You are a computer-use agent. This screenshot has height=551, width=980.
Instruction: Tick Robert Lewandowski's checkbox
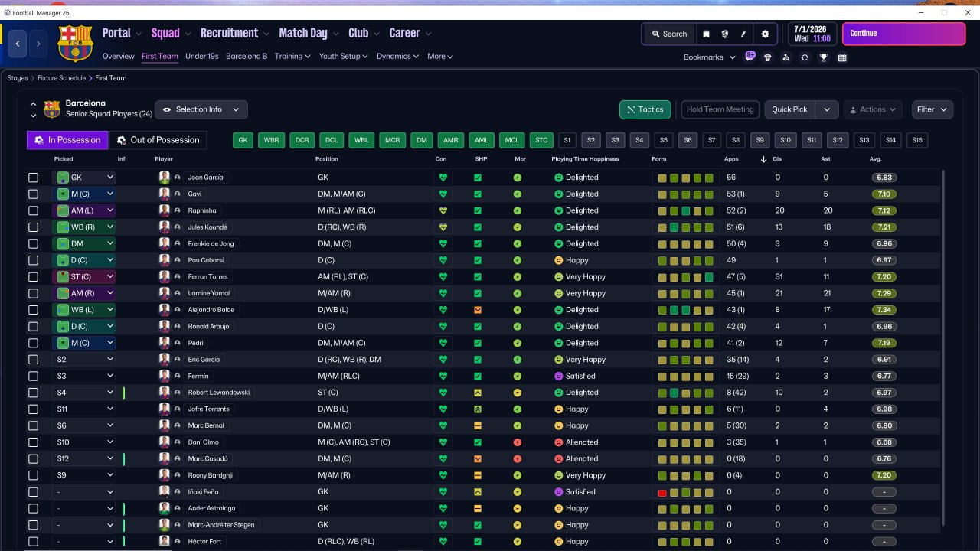(33, 393)
